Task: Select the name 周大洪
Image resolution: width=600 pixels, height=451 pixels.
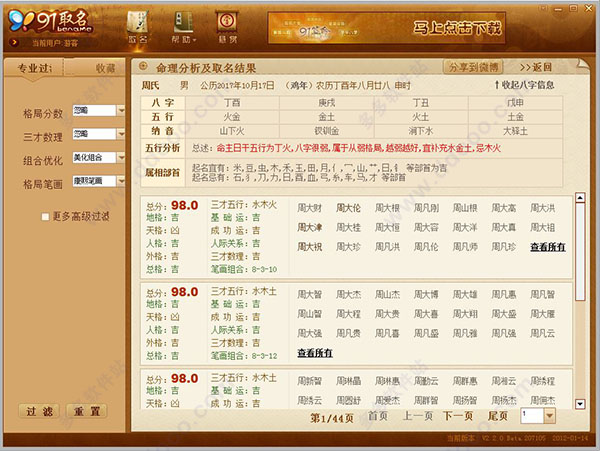Action: click(x=543, y=208)
